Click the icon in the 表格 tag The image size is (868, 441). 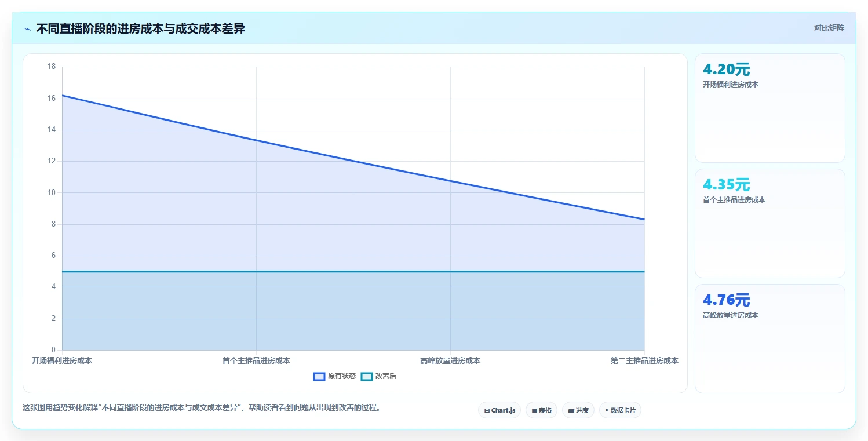click(534, 410)
